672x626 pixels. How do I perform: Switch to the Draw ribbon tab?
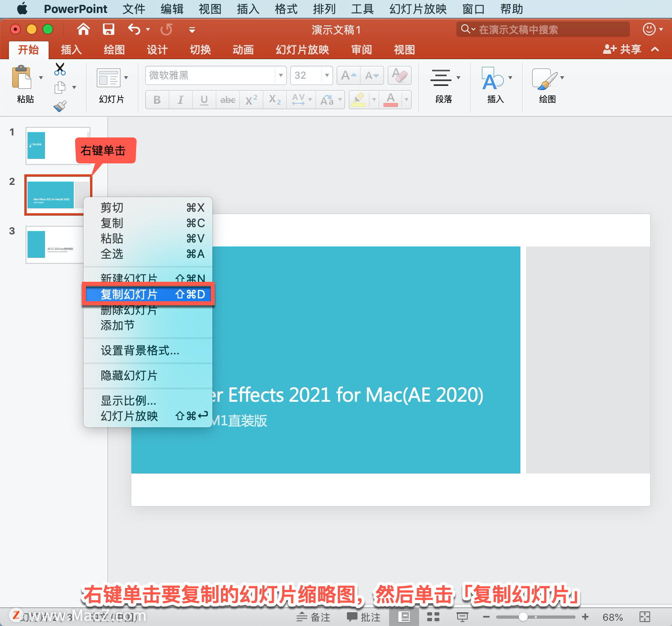[114, 50]
